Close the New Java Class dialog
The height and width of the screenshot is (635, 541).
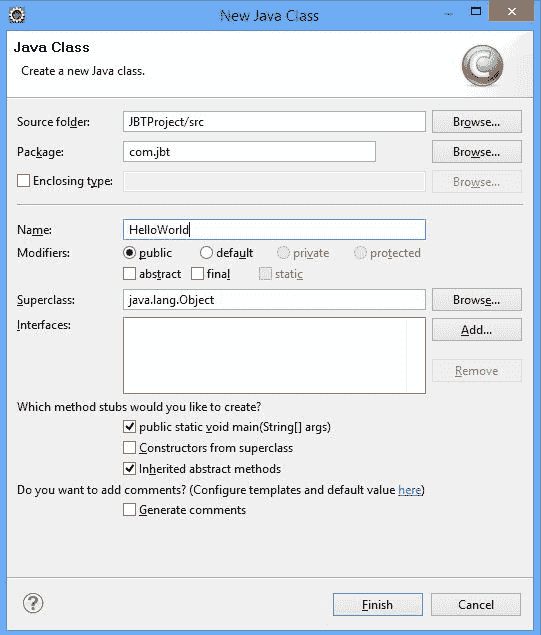tap(511, 11)
